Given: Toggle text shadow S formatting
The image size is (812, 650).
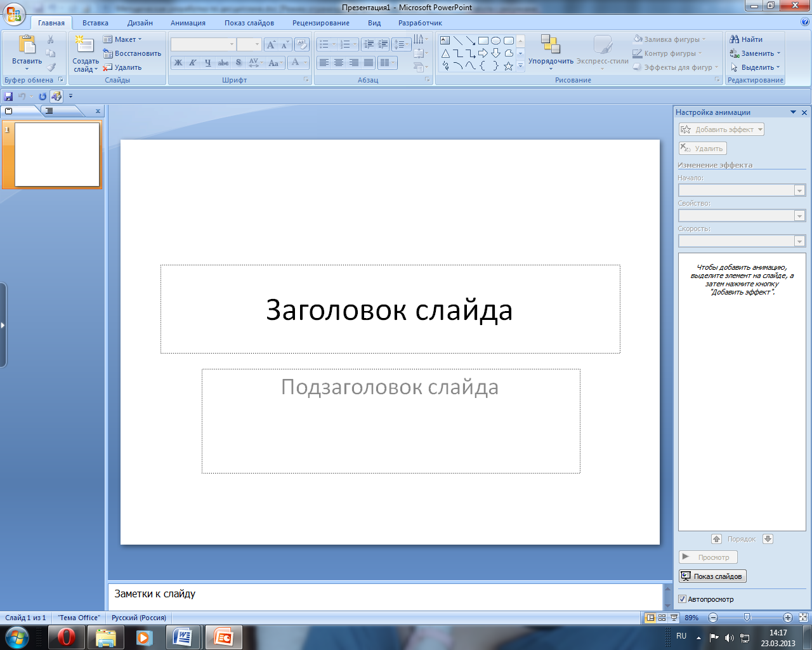Looking at the screenshot, I should pos(239,63).
